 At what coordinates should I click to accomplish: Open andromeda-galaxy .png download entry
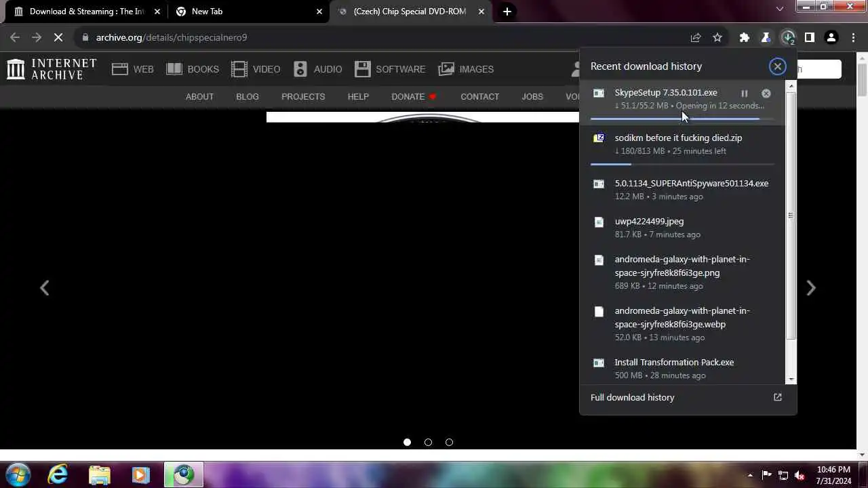682,272
